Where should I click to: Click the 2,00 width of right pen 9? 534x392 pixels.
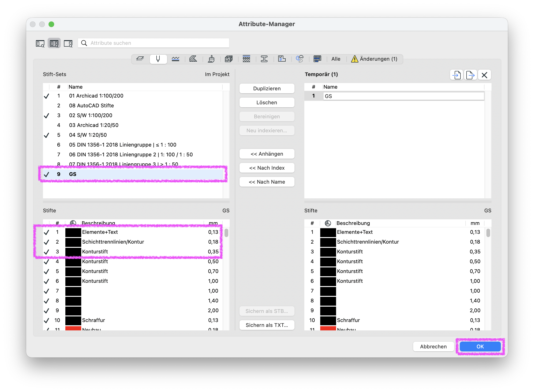coord(475,311)
